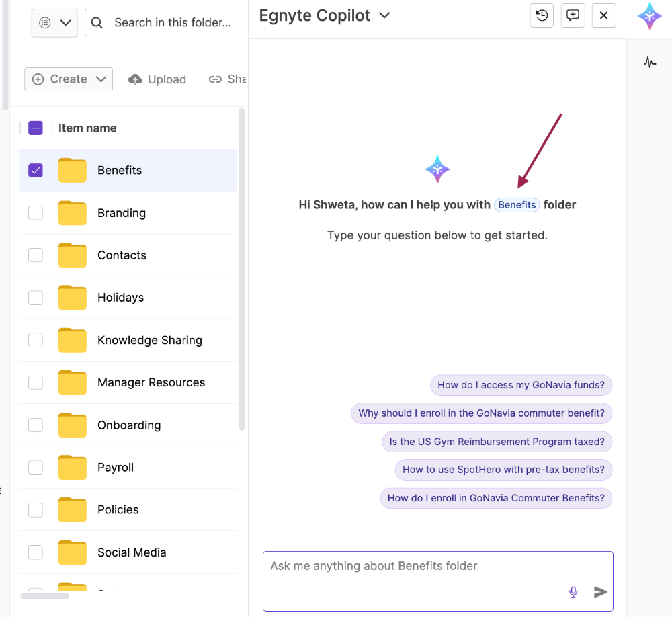This screenshot has width=672, height=617.
Task: Choose the SpotHero pre-tax benefits suggestion
Action: coord(503,470)
